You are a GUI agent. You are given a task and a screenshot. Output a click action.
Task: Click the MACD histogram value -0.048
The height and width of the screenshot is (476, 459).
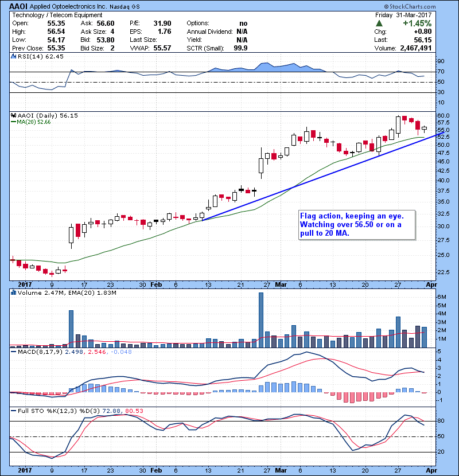[121, 352]
